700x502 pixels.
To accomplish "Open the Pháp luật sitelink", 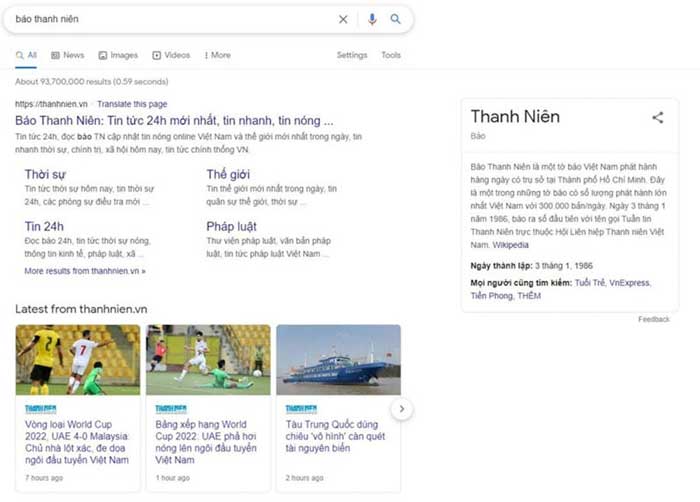I will (231, 226).
